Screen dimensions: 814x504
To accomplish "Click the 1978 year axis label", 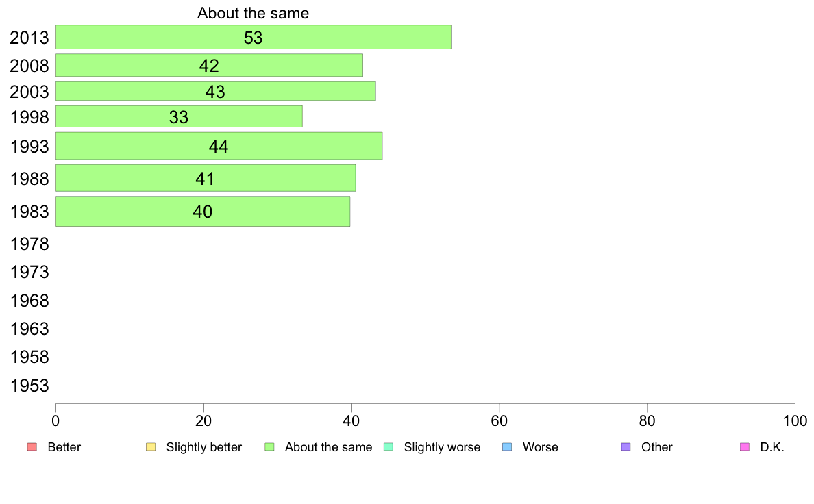I will click(x=29, y=244).
